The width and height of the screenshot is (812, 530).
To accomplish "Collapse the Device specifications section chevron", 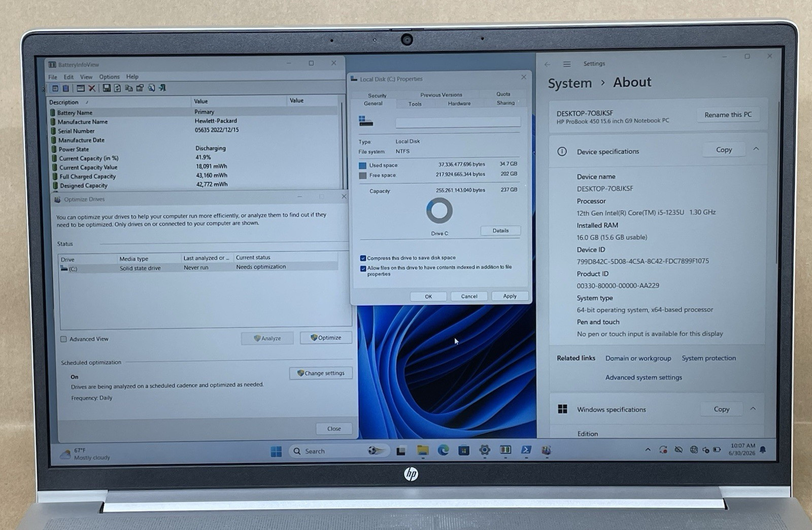I will pyautogui.click(x=756, y=149).
